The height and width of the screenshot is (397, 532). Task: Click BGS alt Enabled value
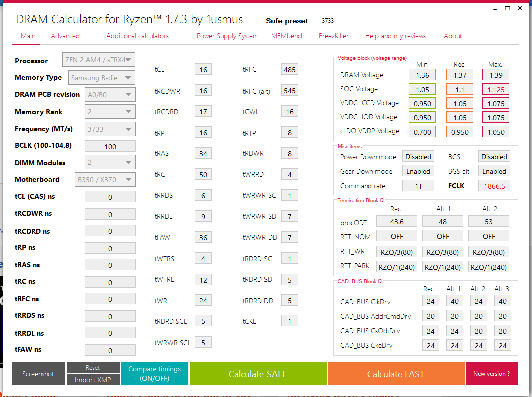494,171
